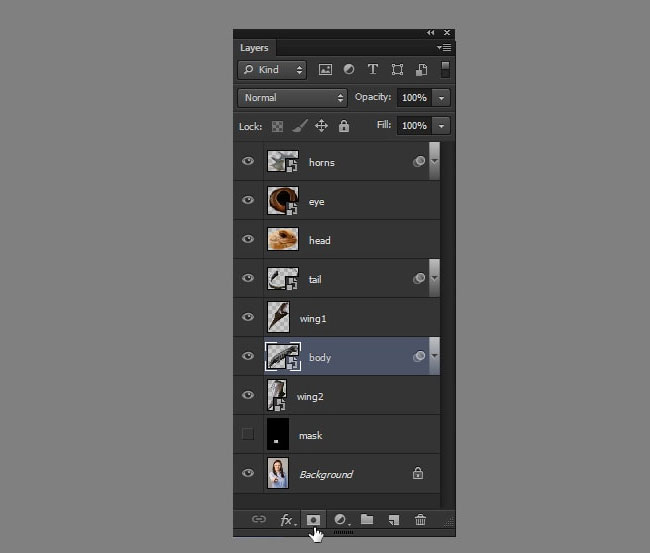Click the smart filter icon on horns layer

(x=419, y=161)
